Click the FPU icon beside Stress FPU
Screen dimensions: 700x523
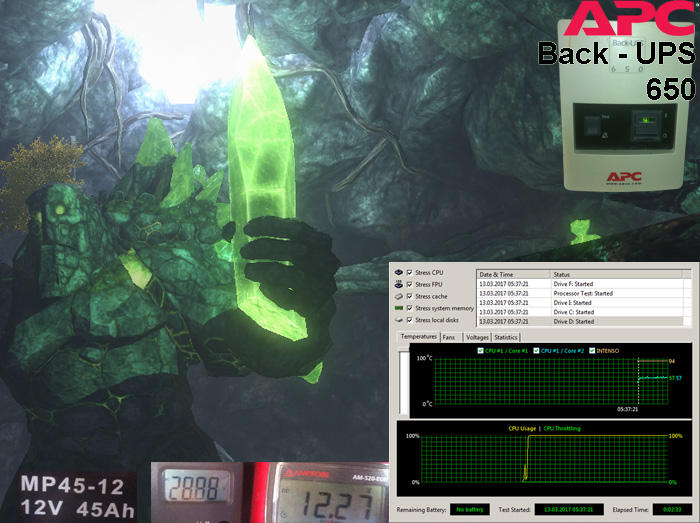[x=399, y=284]
